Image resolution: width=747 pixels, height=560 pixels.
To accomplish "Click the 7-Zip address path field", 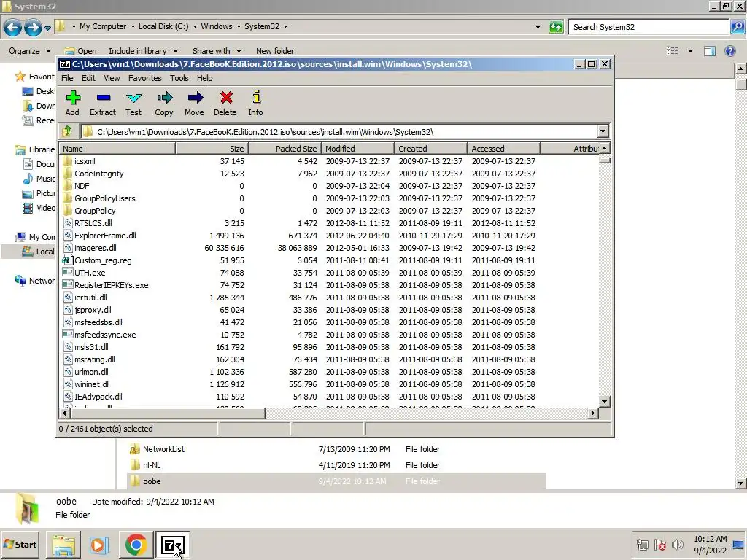I will coord(338,132).
